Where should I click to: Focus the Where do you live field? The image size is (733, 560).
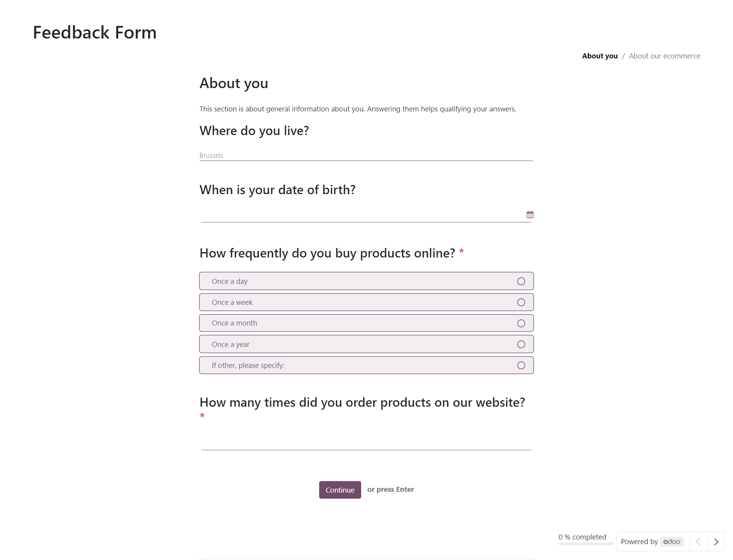click(x=366, y=155)
